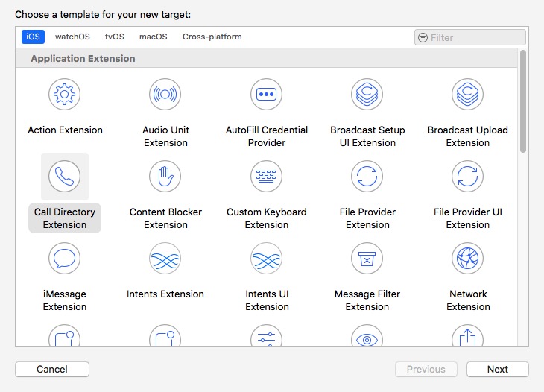Viewport: 544px width, 392px height.
Task: Click the Content Blocker Extension label
Action: coord(165,218)
